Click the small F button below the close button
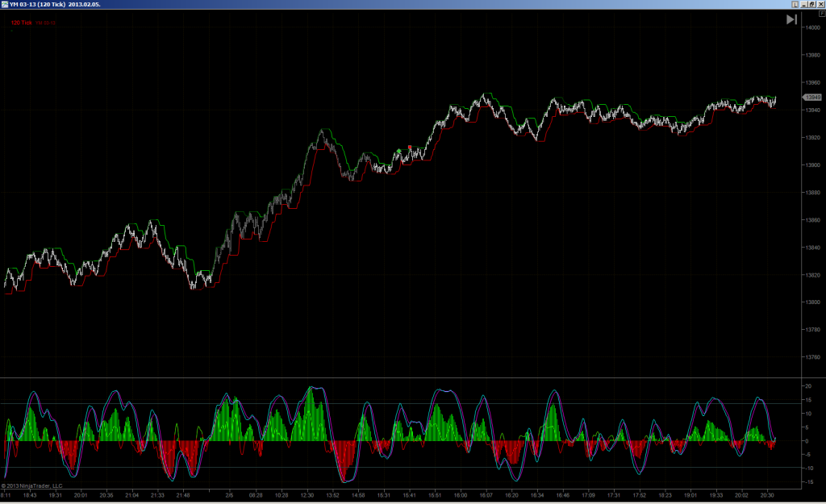826x504 pixels. 822,15
